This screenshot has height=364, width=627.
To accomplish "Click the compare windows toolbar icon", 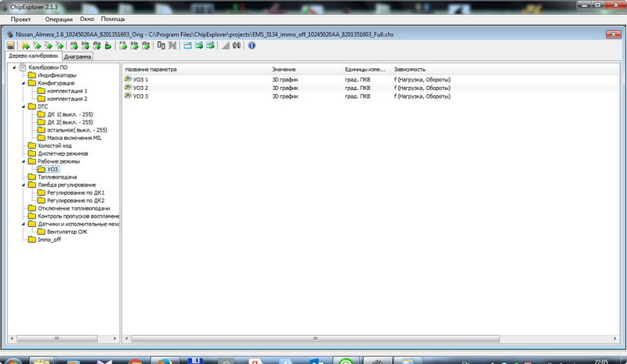I will pyautogui.click(x=161, y=46).
